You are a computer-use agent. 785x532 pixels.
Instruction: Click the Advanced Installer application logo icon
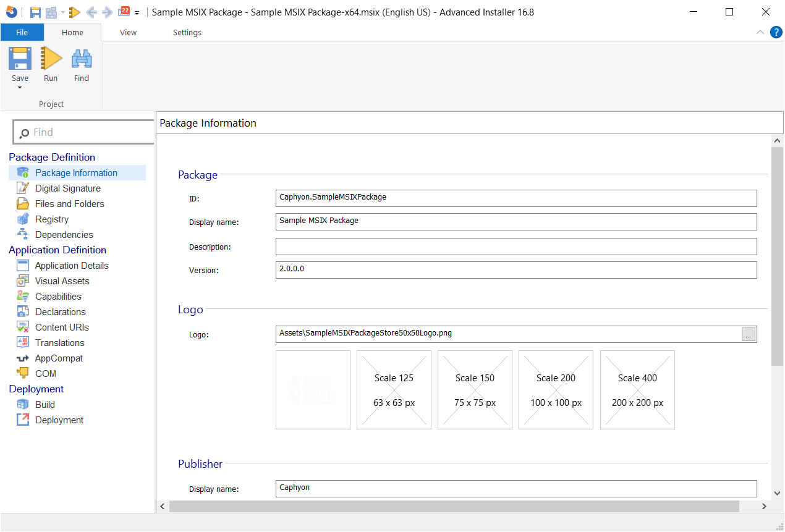coord(11,12)
